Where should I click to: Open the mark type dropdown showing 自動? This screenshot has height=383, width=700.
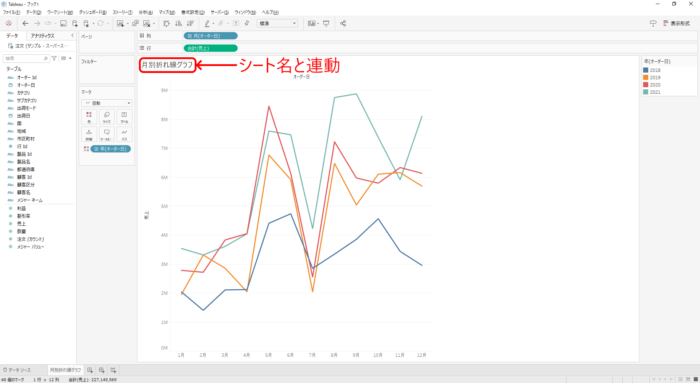(x=106, y=103)
